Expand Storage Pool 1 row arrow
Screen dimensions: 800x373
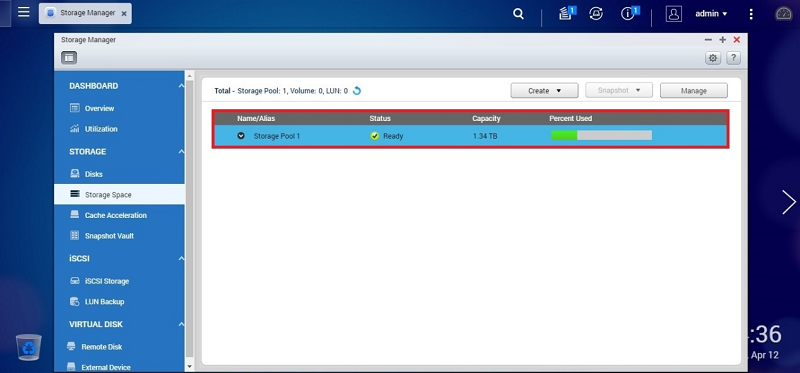point(241,136)
